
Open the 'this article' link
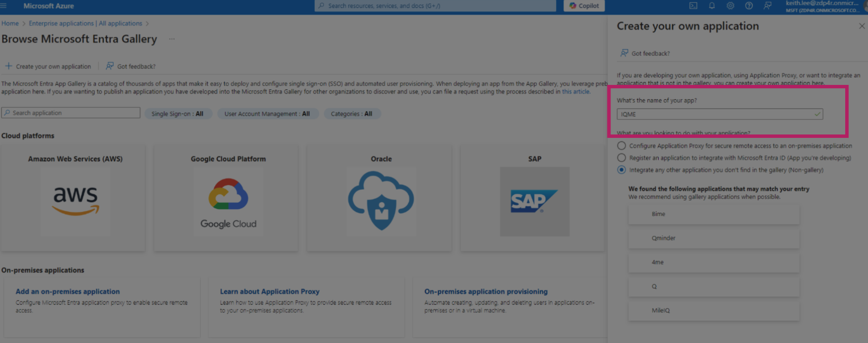point(576,91)
